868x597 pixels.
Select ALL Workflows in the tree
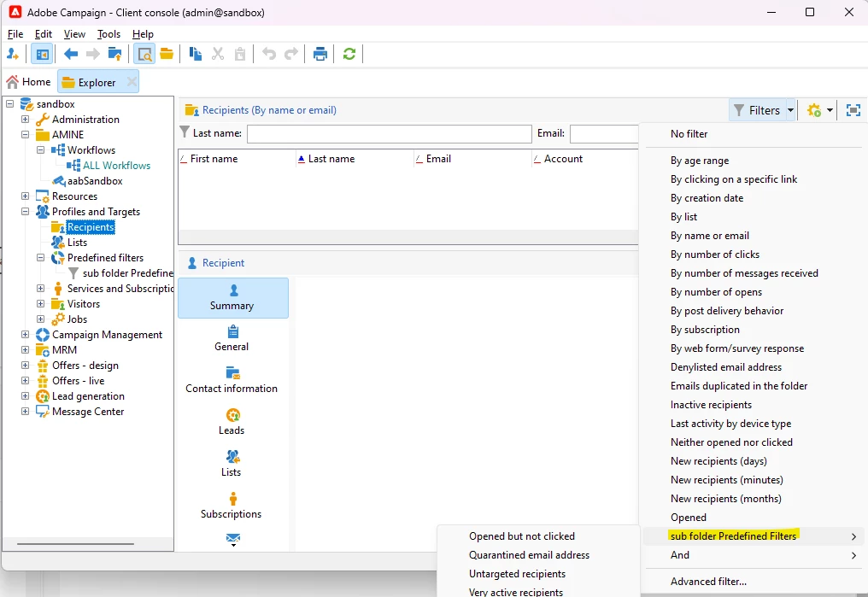click(x=116, y=166)
